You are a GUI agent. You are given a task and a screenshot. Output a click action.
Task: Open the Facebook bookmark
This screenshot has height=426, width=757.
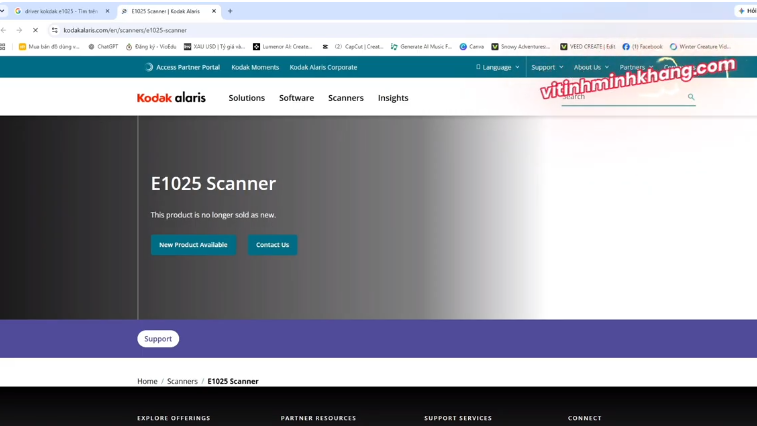(642, 47)
